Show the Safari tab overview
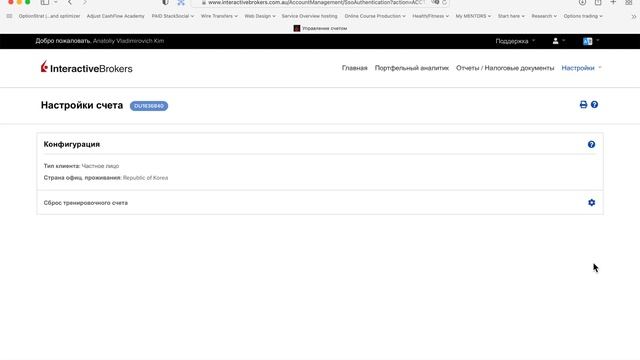The height and width of the screenshot is (360, 640). tap(629, 2)
